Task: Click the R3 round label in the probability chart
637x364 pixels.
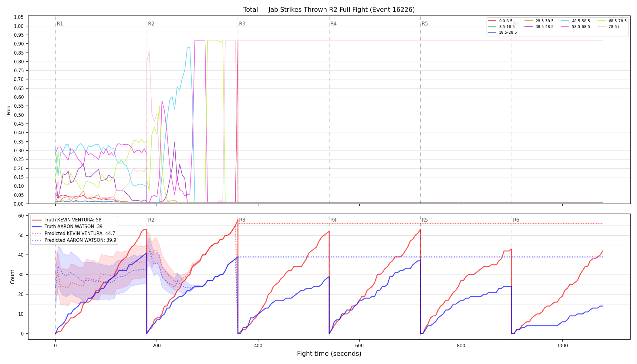Action: pyautogui.click(x=242, y=24)
